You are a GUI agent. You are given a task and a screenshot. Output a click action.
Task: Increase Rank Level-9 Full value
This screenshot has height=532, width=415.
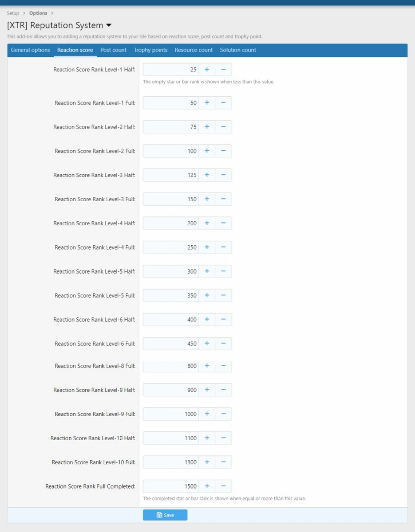click(x=207, y=414)
